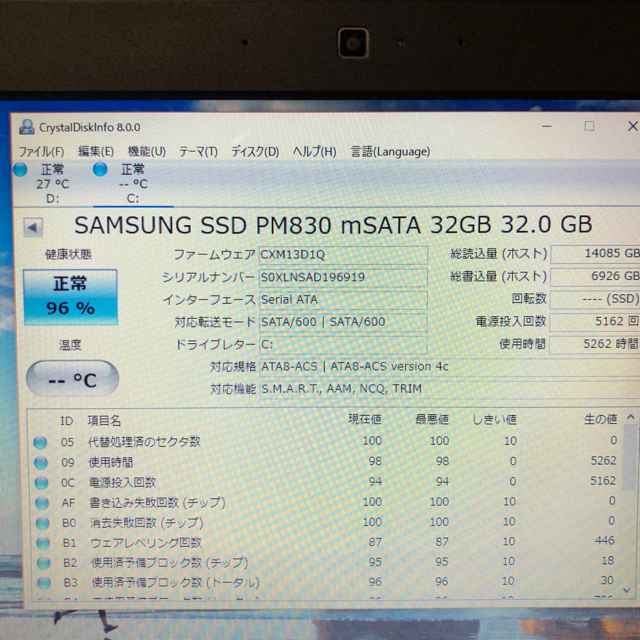Click raw value 446 for wear leveling

[604, 541]
